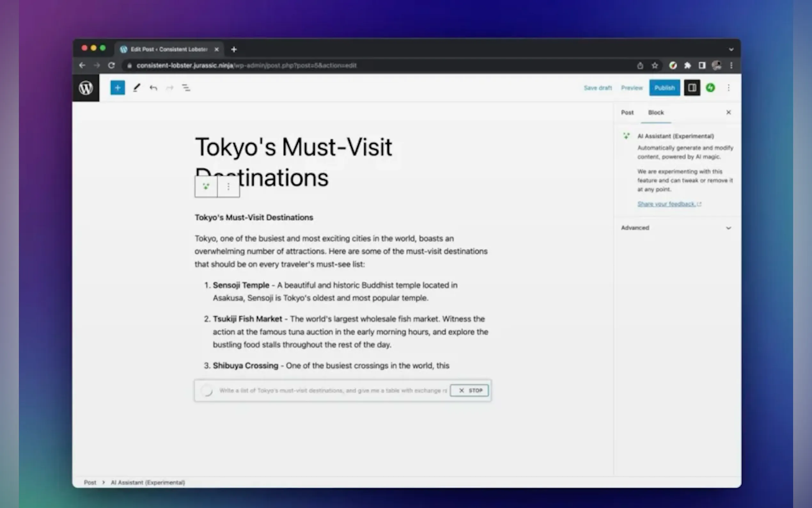Image resolution: width=812 pixels, height=508 pixels.
Task: Open the Jetpack sidebar icon
Action: 710,88
